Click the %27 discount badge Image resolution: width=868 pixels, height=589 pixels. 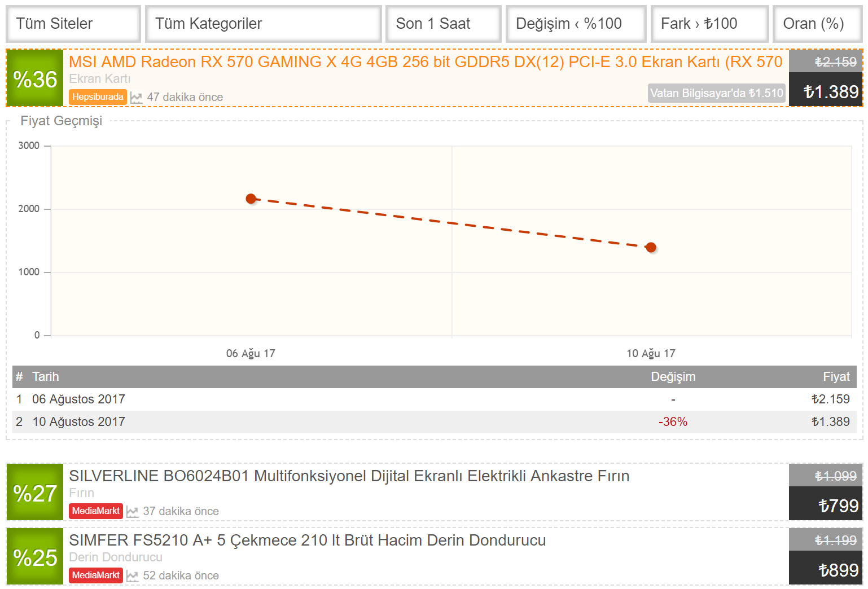[x=35, y=493]
